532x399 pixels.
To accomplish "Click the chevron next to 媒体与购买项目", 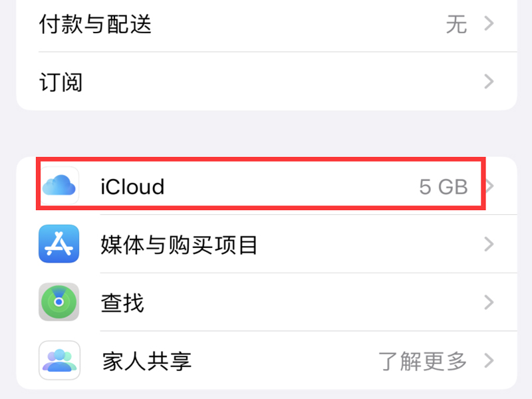I will tap(489, 244).
